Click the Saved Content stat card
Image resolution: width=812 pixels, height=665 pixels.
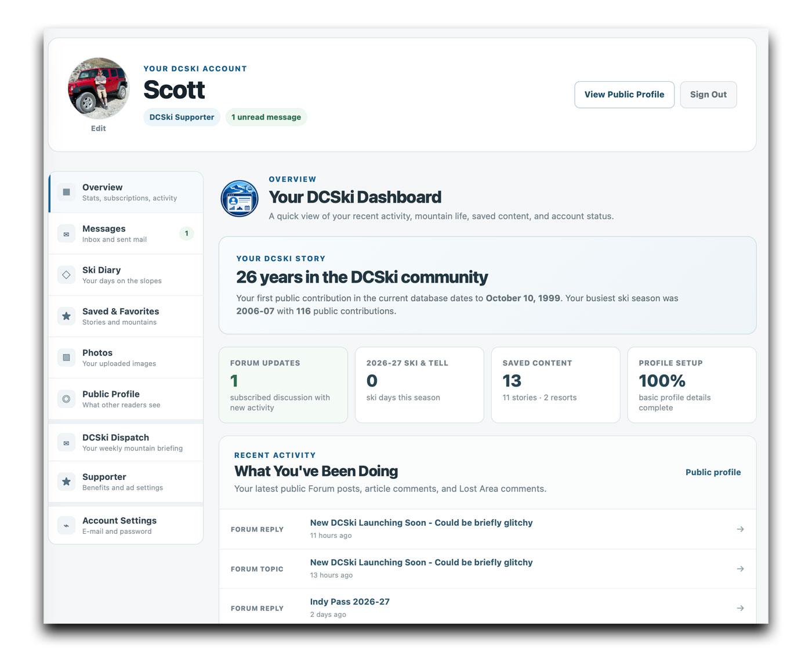pos(556,385)
